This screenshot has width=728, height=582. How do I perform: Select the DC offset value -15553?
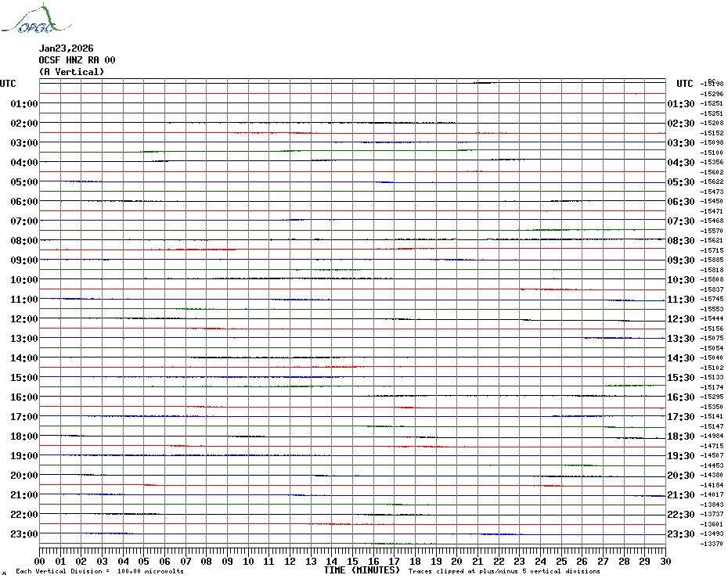[712, 309]
